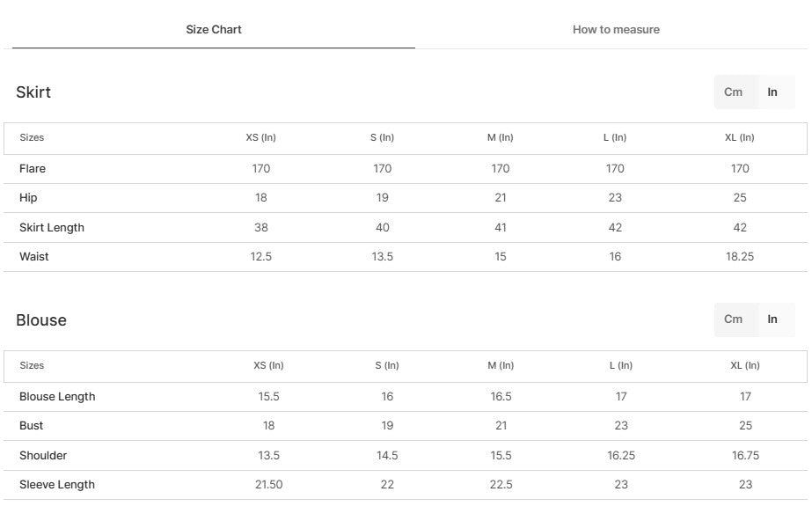Image resolution: width=812 pixels, height=521 pixels.
Task: Select the 18.25 waist value cell
Action: pyautogui.click(x=740, y=257)
